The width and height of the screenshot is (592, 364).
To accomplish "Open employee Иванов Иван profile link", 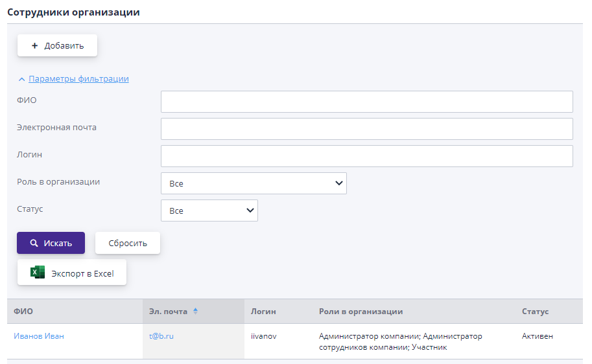I will click(39, 336).
